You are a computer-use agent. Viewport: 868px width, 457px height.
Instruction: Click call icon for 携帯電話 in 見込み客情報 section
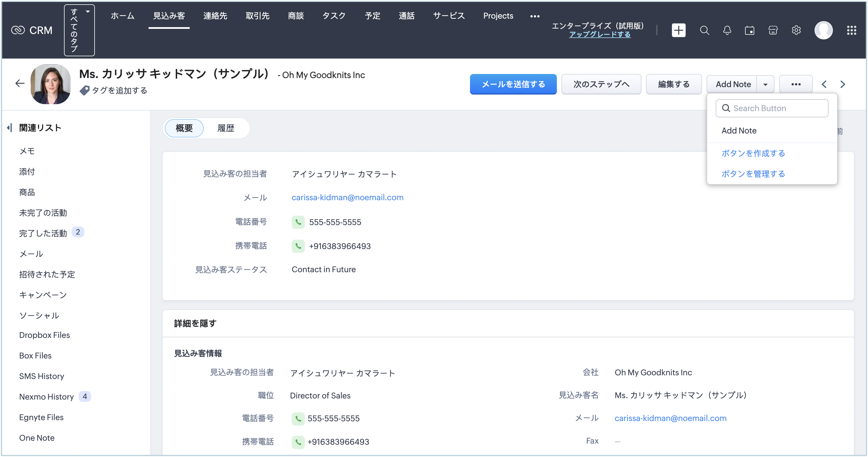tap(298, 442)
